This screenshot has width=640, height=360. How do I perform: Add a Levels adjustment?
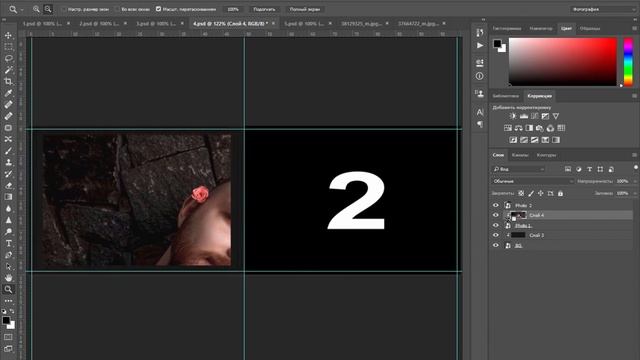click(x=524, y=116)
